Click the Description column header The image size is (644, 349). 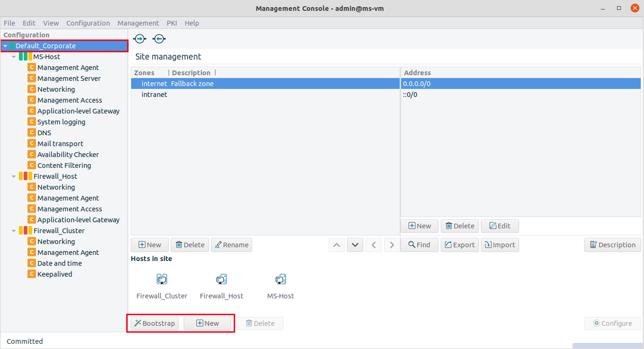point(192,73)
